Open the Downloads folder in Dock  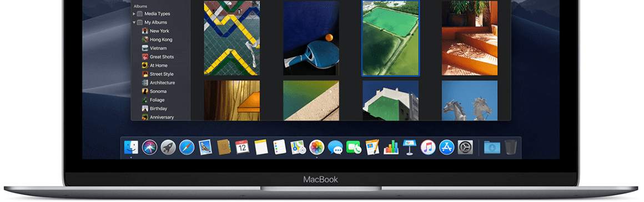[x=492, y=147]
